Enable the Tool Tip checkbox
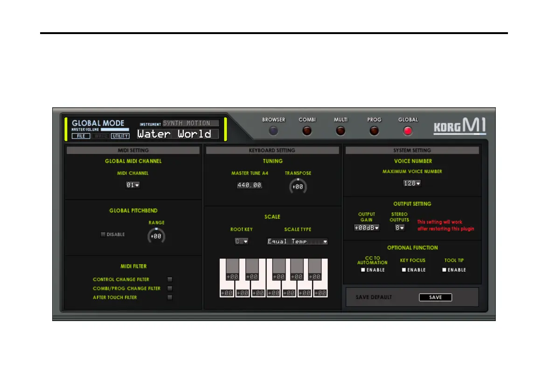This screenshot has height=392, width=556. [x=444, y=270]
